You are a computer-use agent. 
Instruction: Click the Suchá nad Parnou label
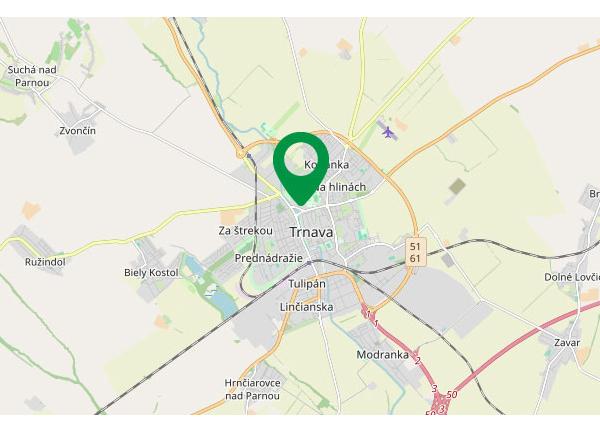(x=32, y=76)
